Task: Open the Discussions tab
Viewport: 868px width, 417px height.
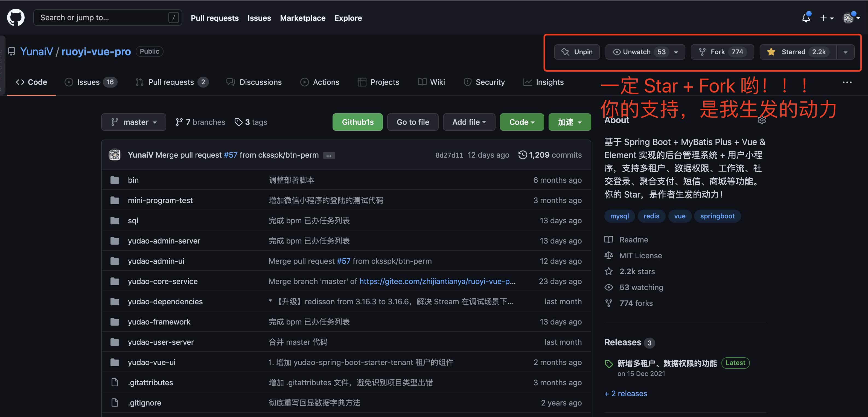Action: tap(254, 82)
